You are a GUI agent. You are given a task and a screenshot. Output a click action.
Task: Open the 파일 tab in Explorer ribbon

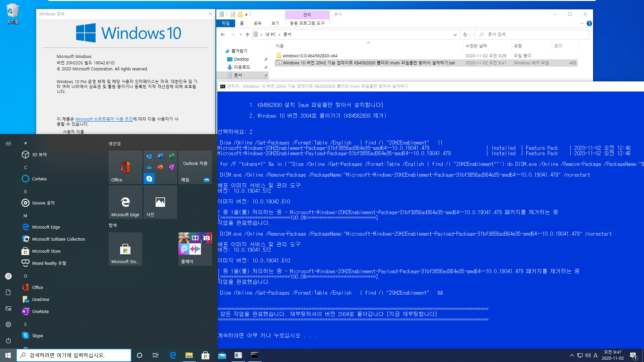[x=226, y=23]
